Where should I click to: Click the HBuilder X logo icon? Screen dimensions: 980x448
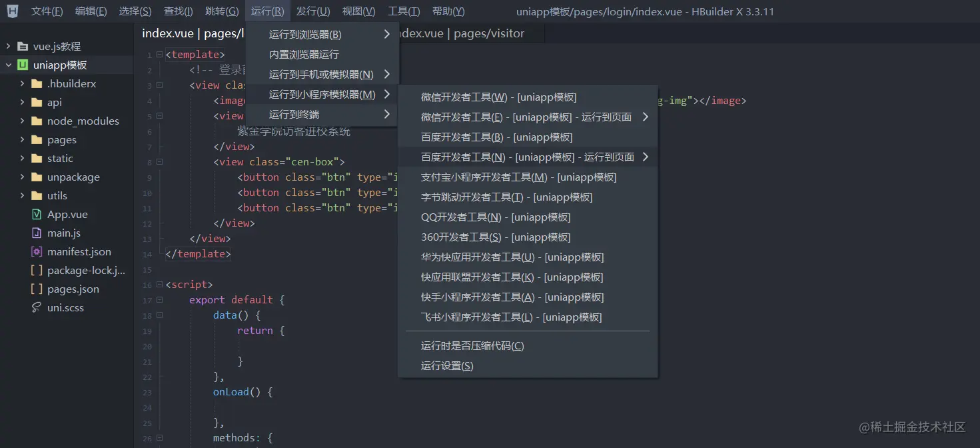(x=12, y=11)
